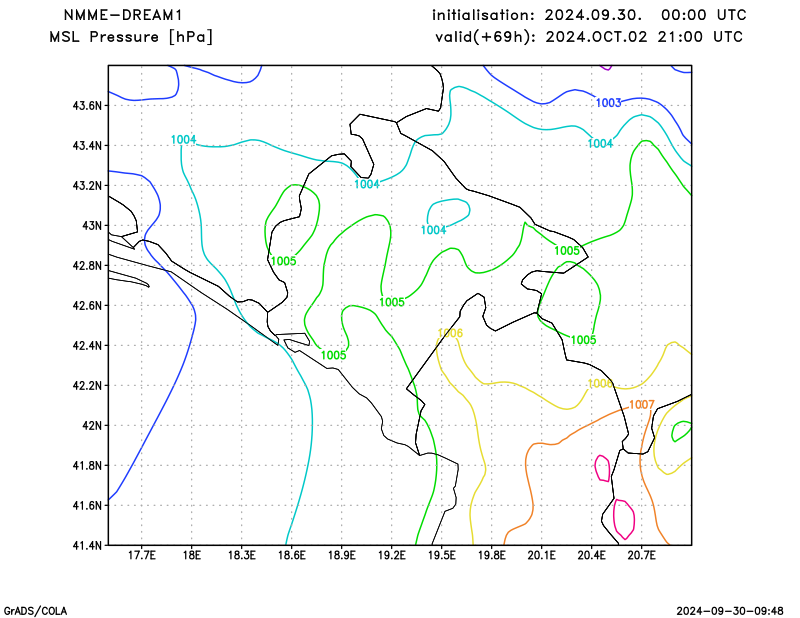Select the 17.7E longitude label
800x618 pixels.
click(142, 555)
